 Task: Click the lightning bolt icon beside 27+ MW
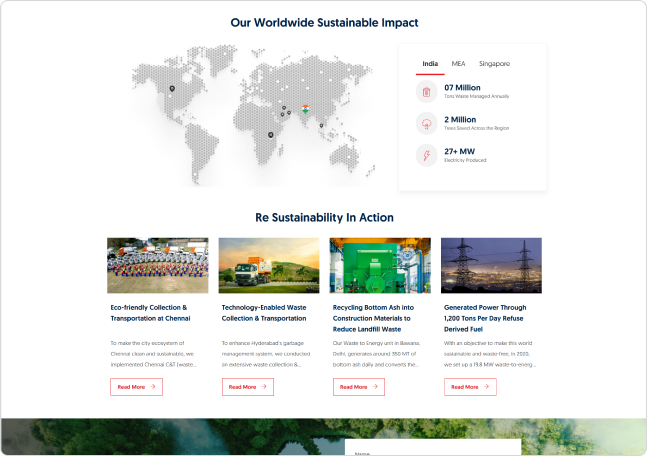(x=426, y=155)
